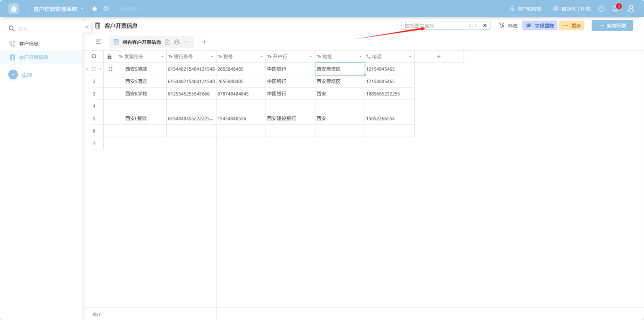This screenshot has width=644, height=320.
Task: Click the hamburger view list icon
Action: (98, 42)
